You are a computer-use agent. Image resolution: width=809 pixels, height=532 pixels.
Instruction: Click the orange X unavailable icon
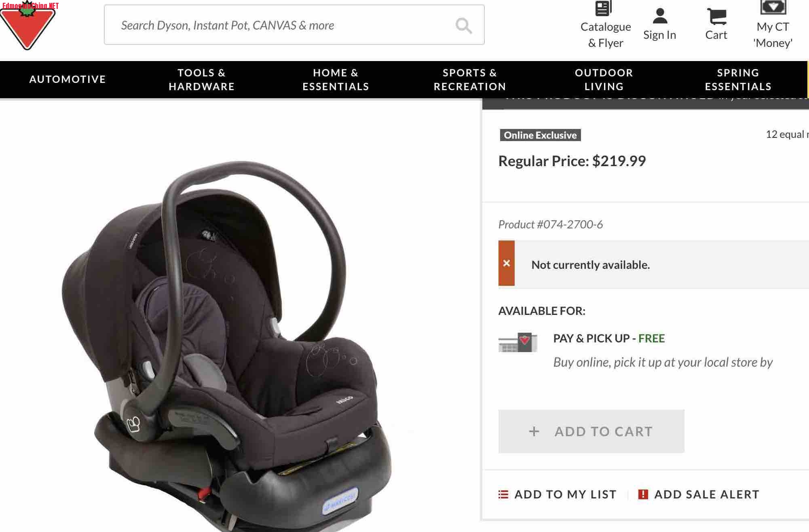[506, 263]
